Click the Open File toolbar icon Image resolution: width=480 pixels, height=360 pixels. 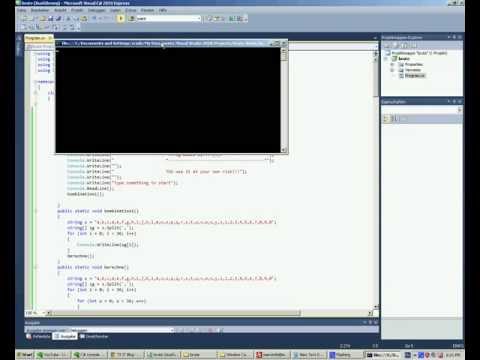point(43,19)
